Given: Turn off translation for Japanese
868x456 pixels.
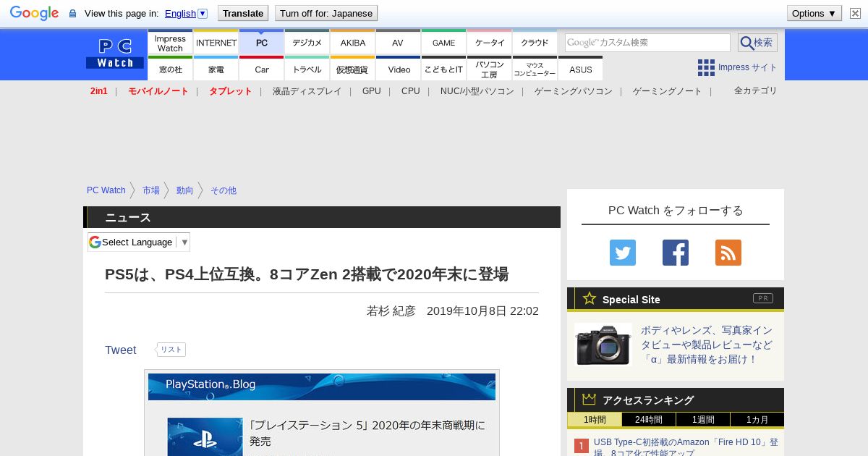Looking at the screenshot, I should coord(326,13).
